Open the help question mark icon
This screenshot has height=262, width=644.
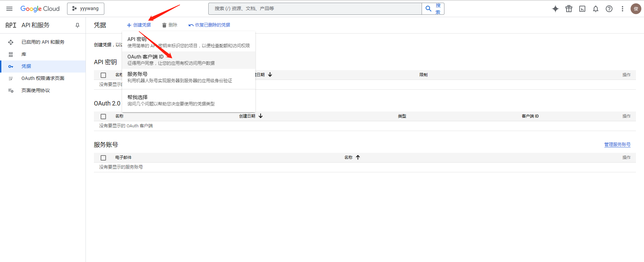(609, 9)
